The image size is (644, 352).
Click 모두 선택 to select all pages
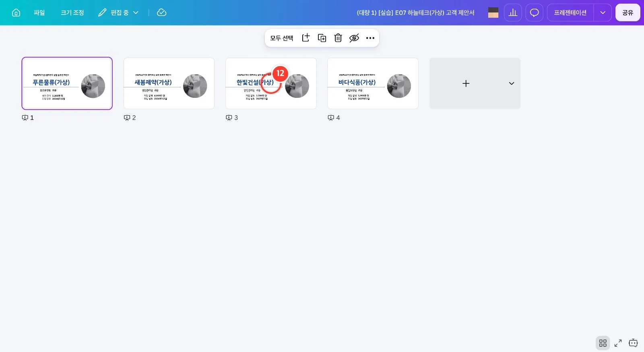click(x=282, y=38)
